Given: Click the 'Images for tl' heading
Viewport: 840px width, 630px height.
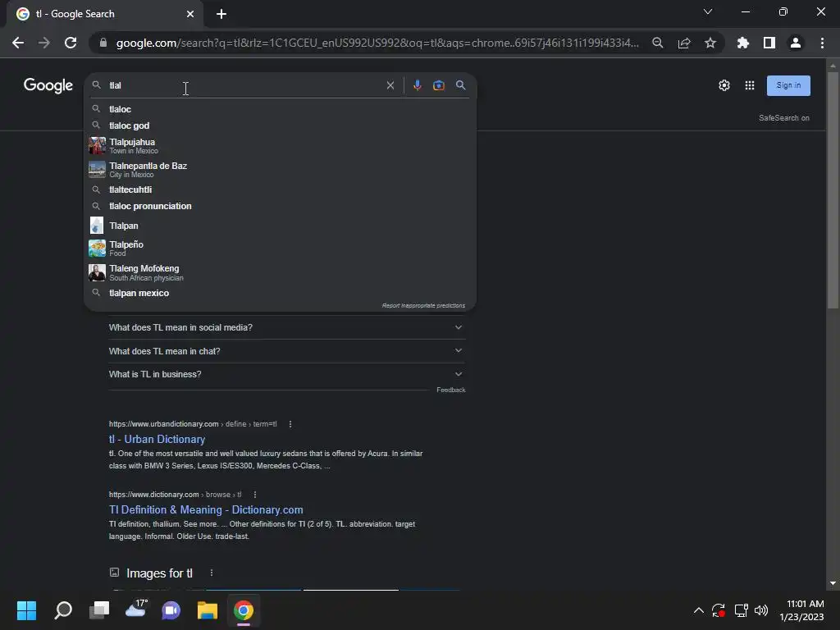Looking at the screenshot, I should pos(159,573).
